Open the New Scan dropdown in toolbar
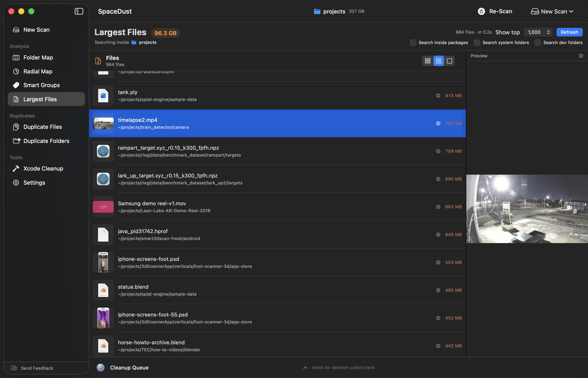Image resolution: width=588 pixels, height=378 pixels. click(x=552, y=11)
